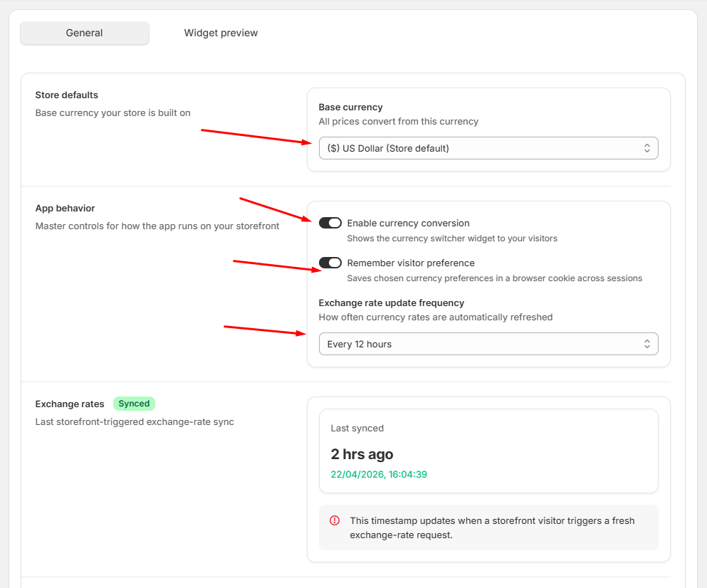Open the Exchange rate update frequency dropdown
707x588 pixels.
pos(488,343)
